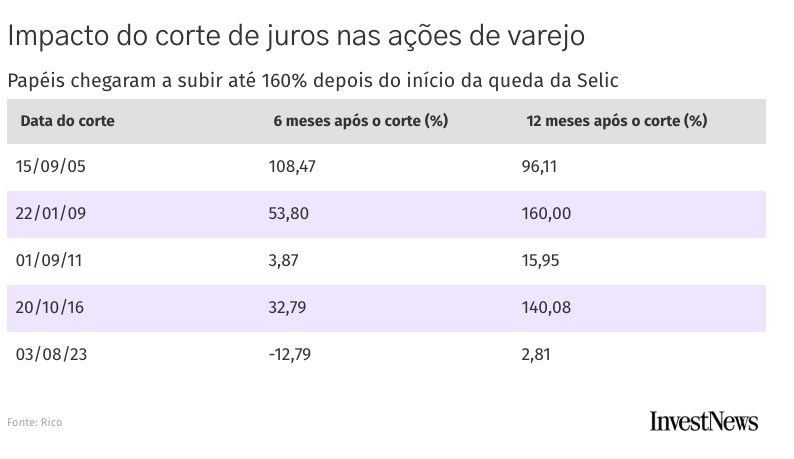This screenshot has height=459, width=794.
Task: Click the "Fonte: Rico" source note
Action: pos(35,422)
